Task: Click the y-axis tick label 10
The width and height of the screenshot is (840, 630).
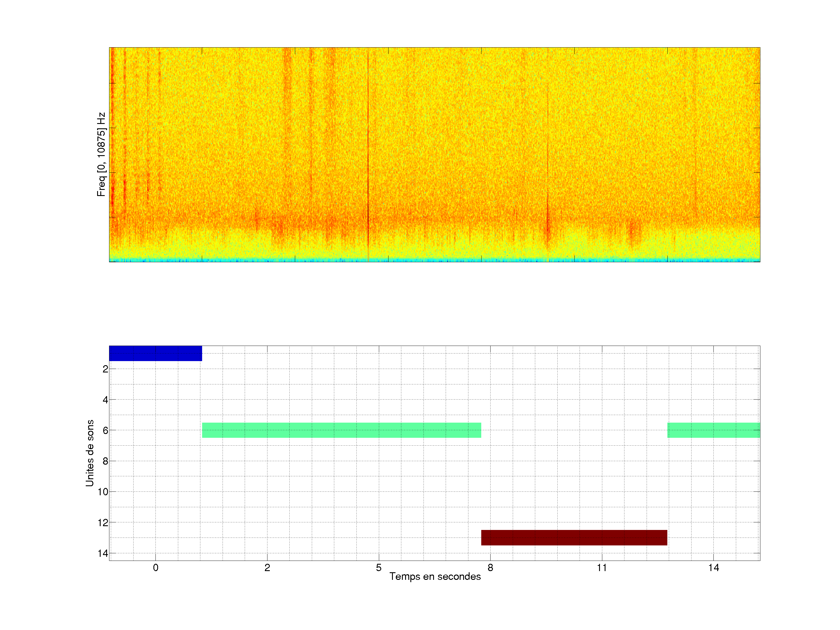Action: (x=103, y=492)
